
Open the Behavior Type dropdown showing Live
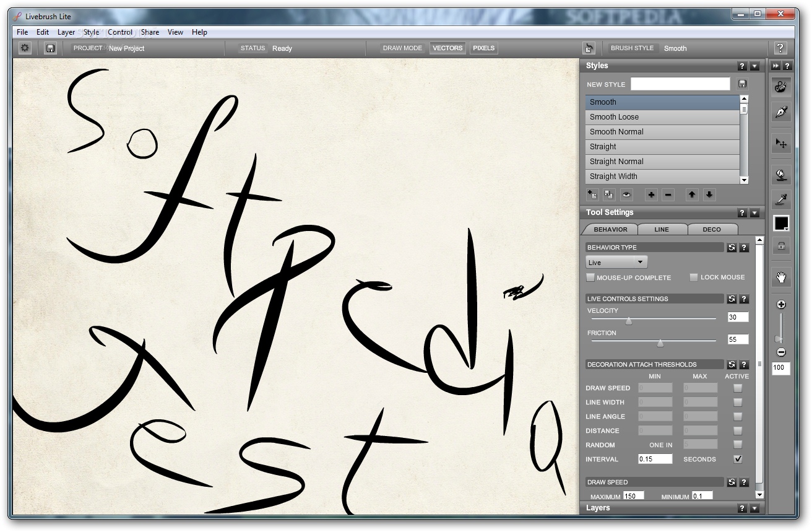pos(616,263)
